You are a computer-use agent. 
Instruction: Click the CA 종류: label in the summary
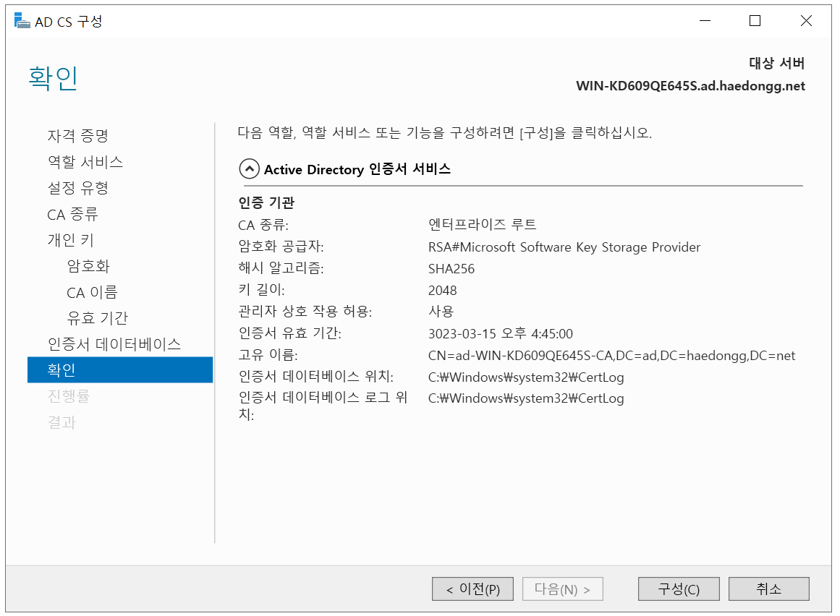pyautogui.click(x=263, y=226)
